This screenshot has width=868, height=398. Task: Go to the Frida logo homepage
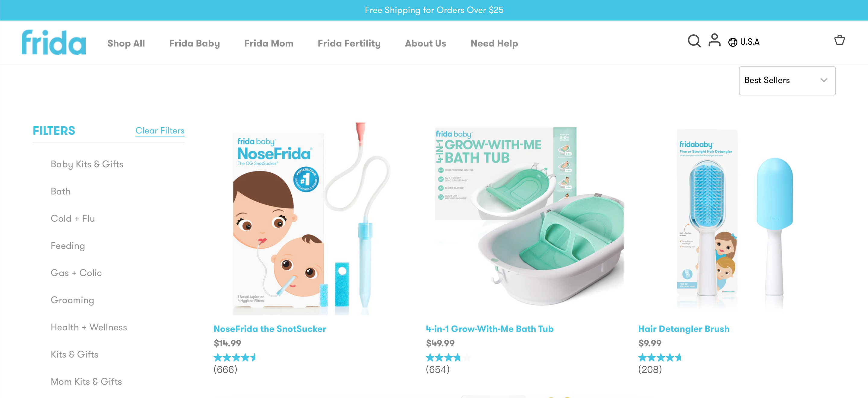54,42
